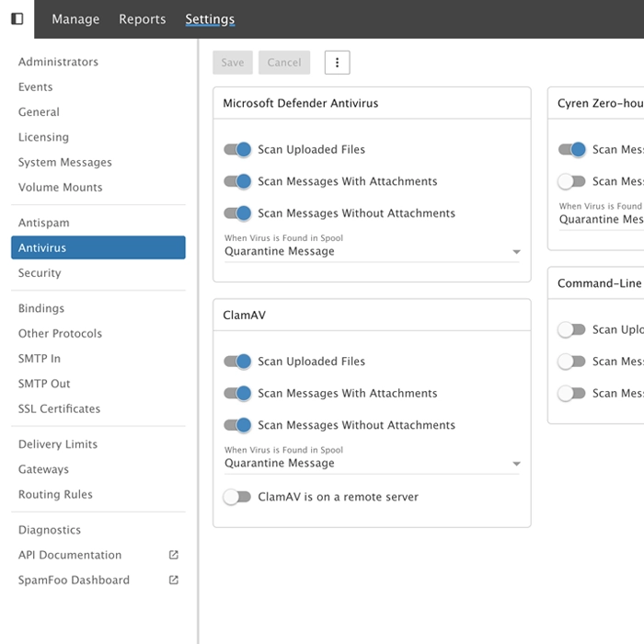Click the Cyren Zero-hour card header
This screenshot has width=644, height=644.
[x=596, y=103]
